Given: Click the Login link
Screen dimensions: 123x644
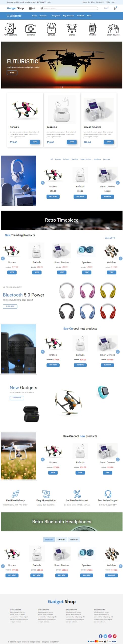Looking at the screenshot, I should tap(107, 8).
